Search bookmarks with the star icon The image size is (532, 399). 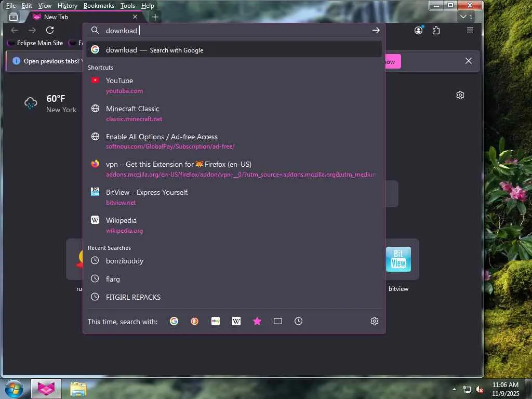[x=257, y=321]
